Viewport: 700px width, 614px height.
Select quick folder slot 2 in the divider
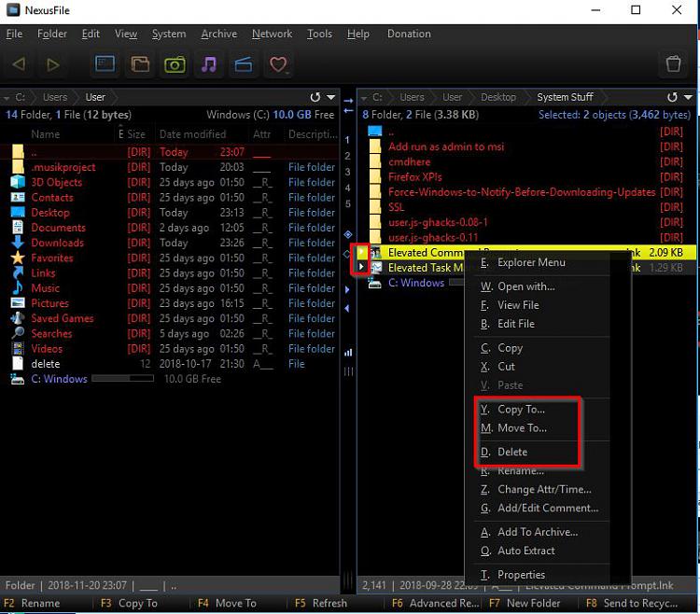pyautogui.click(x=347, y=156)
